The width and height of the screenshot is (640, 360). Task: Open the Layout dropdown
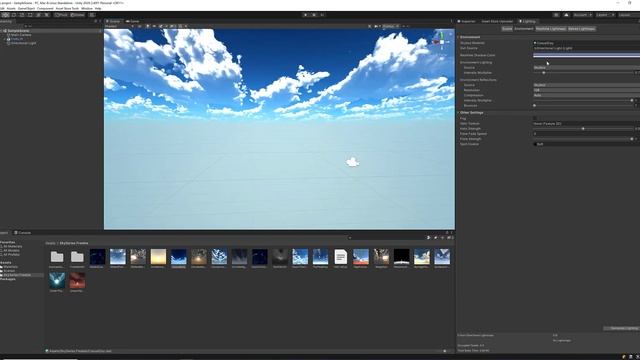click(628, 15)
